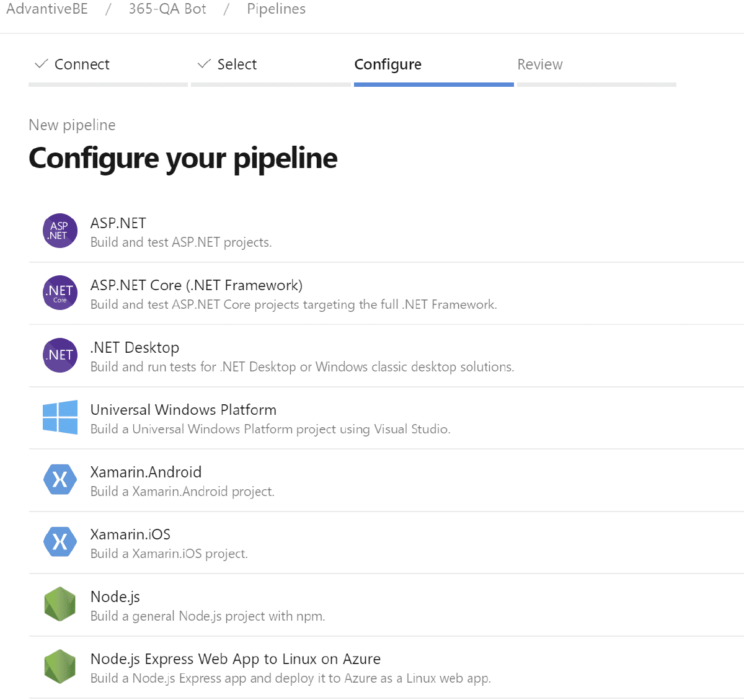Screen dimensions: 744x700
Task: Pick the Xamarin.Android template title
Action: [x=146, y=472]
